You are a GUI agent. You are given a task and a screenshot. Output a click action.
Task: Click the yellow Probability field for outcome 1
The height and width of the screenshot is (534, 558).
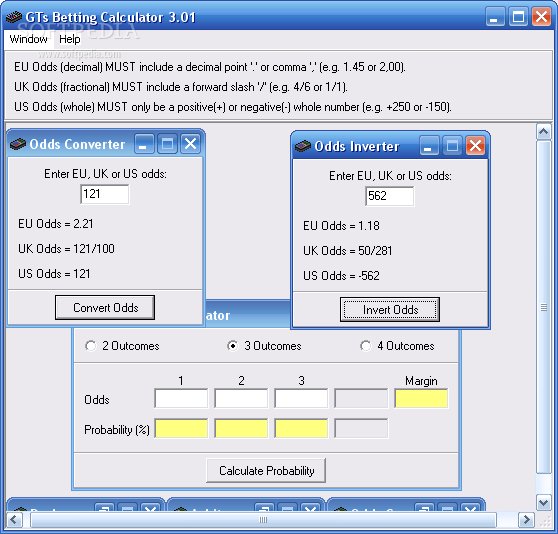click(x=181, y=428)
